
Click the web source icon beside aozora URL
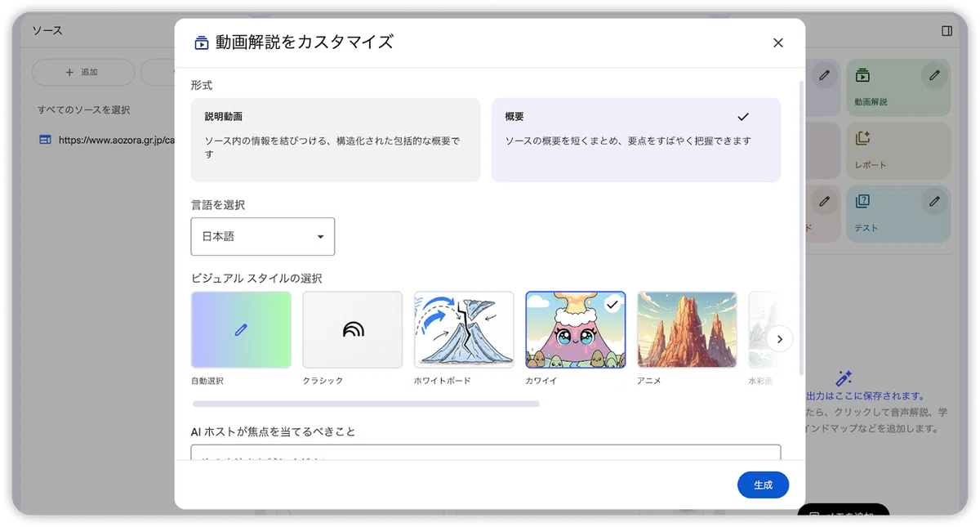[x=46, y=140]
